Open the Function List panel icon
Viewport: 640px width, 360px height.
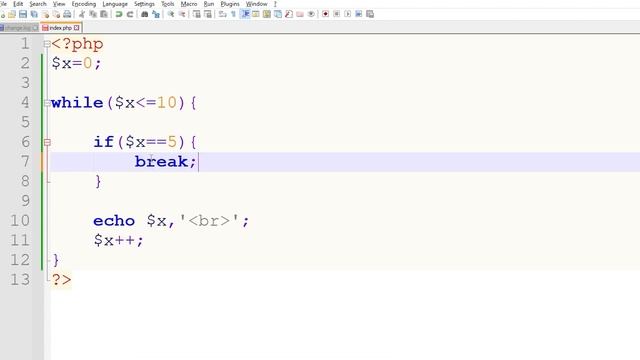tap(289, 14)
